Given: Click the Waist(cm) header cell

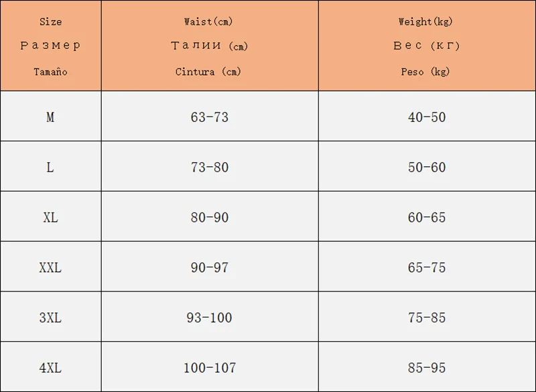Looking at the screenshot, I should tap(209, 46).
